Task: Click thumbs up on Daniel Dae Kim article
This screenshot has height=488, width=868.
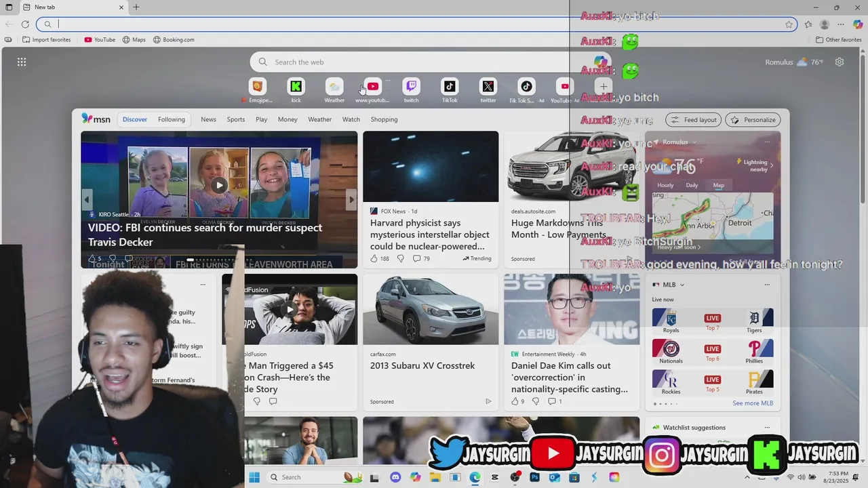Action: click(x=515, y=401)
